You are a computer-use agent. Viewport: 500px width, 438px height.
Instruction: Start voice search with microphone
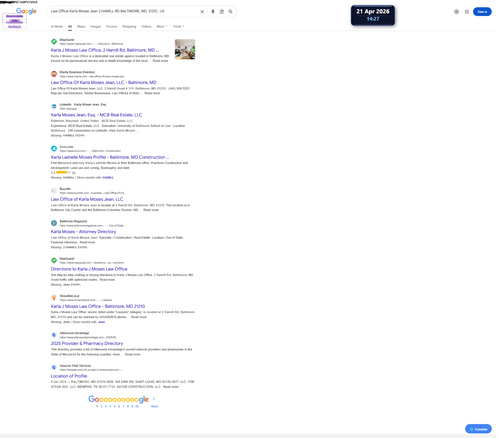point(213,11)
